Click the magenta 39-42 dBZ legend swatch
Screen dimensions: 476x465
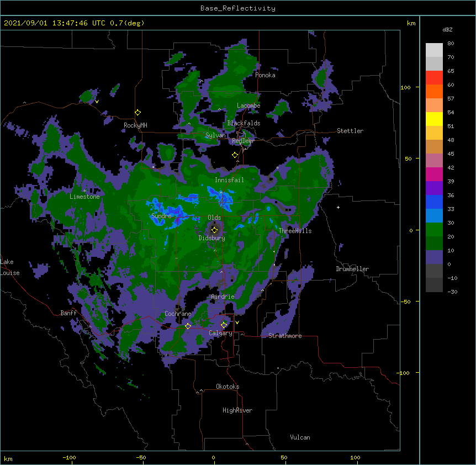[434, 174]
